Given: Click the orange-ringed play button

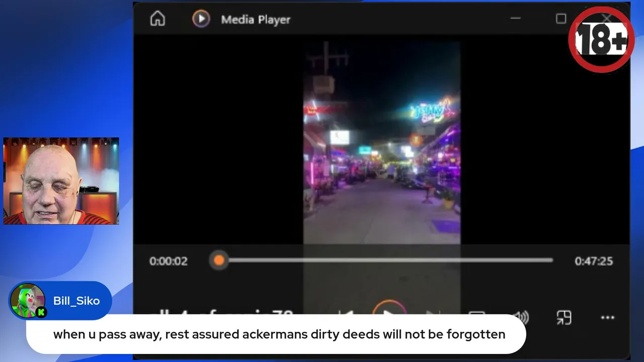Looking at the screenshot, I should (389, 310).
